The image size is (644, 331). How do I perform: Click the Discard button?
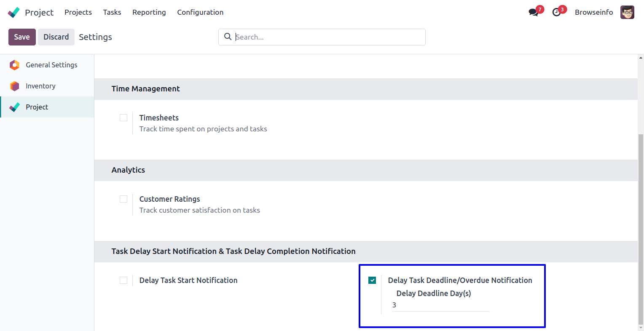tap(56, 37)
